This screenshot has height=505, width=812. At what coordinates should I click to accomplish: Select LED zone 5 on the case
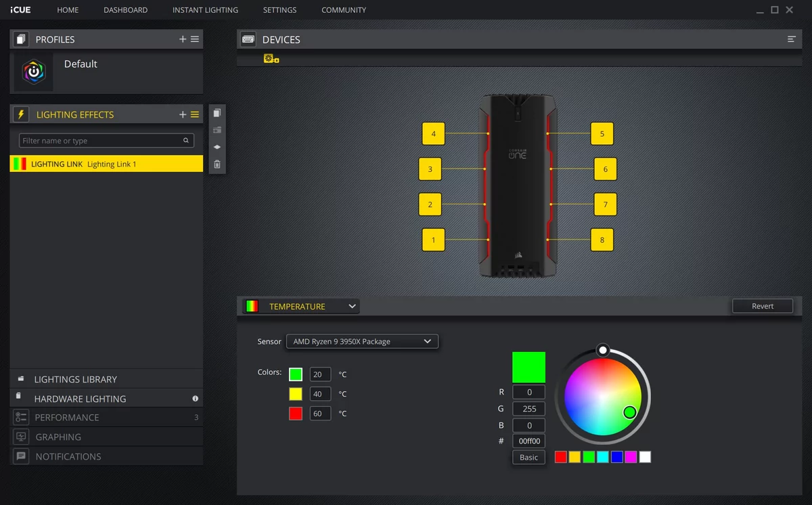click(x=602, y=134)
